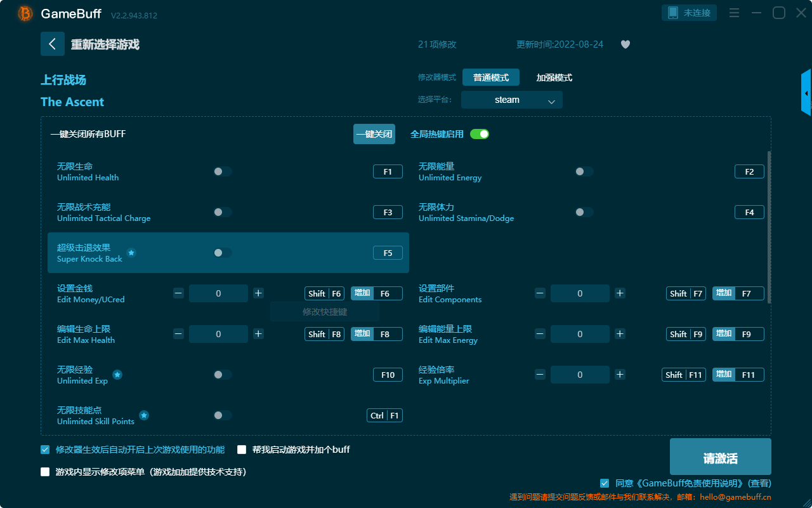Click the Shift F7 components hotkey
Screen dimensions: 812x508
coord(686,293)
